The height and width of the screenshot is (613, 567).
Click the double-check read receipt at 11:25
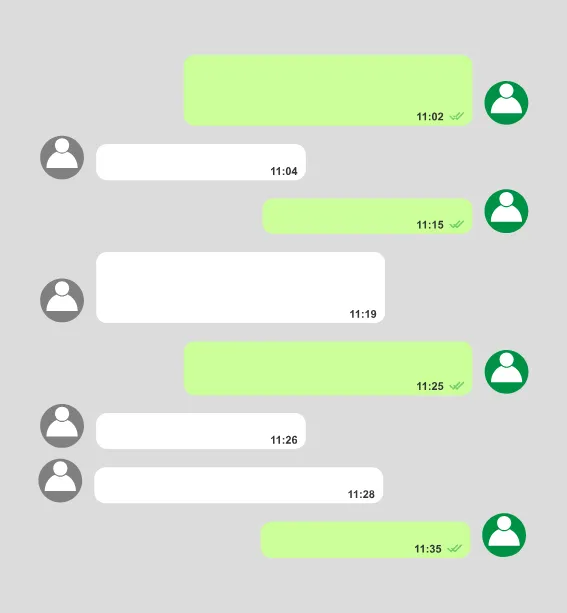456,386
